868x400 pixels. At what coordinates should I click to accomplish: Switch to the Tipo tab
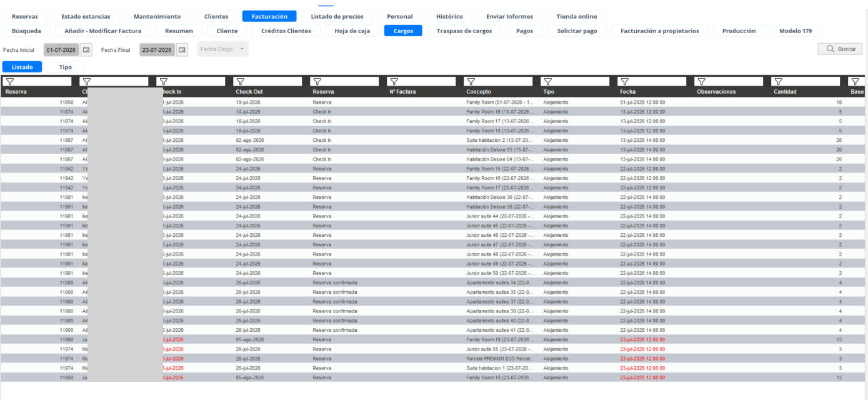pyautogui.click(x=66, y=67)
